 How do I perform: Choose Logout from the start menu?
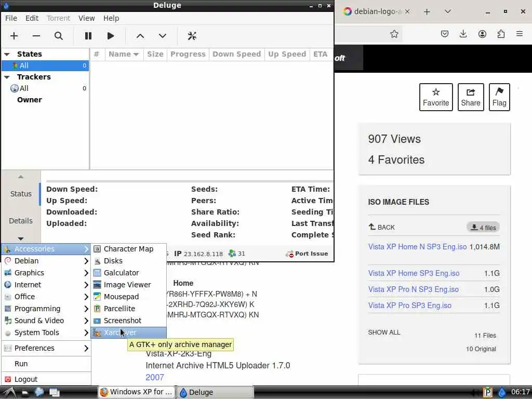[46, 379]
